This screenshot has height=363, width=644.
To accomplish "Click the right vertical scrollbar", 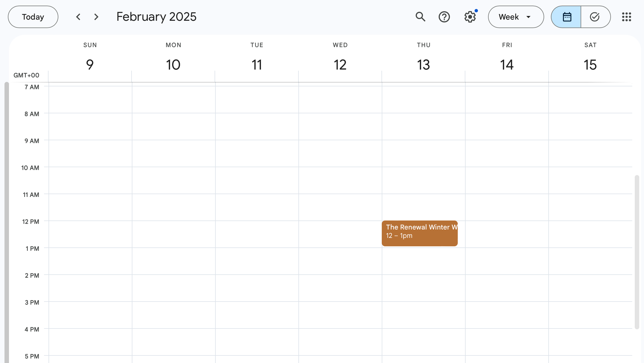I will [637, 252].
